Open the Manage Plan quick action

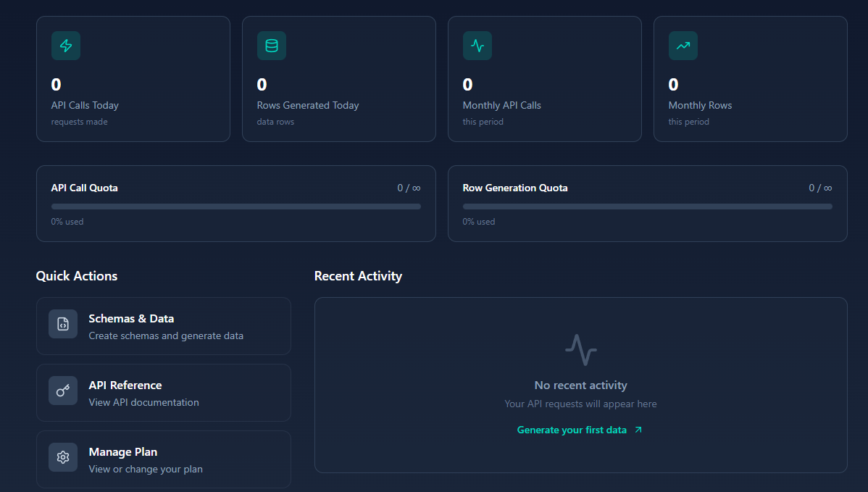(x=163, y=459)
